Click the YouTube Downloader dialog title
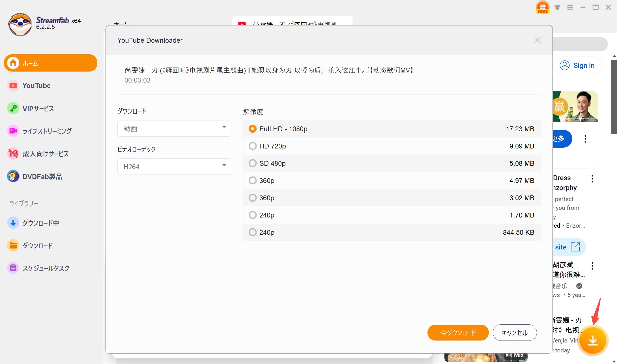Screen dimensions: 617x364 [150, 40]
